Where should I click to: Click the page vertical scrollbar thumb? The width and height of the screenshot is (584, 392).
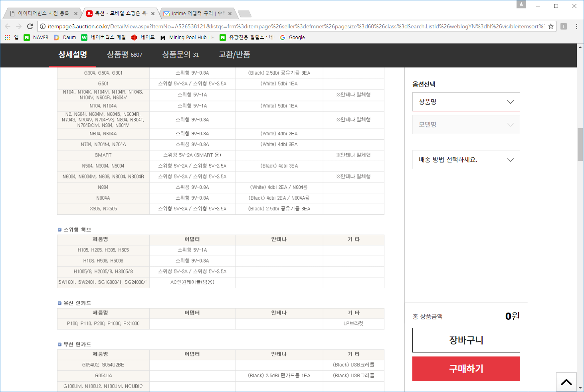click(x=580, y=144)
